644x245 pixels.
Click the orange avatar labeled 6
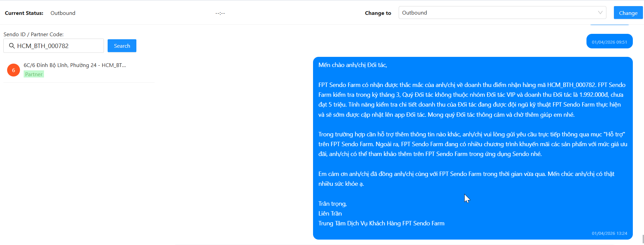tap(14, 70)
